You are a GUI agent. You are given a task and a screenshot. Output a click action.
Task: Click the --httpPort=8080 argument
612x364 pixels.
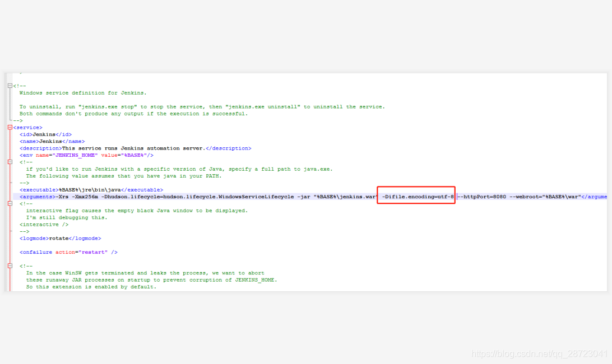coord(481,197)
